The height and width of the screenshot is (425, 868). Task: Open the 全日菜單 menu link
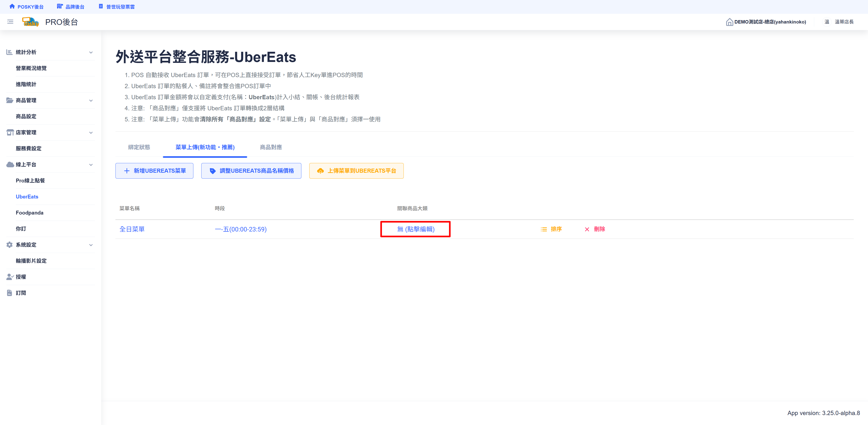click(x=132, y=229)
